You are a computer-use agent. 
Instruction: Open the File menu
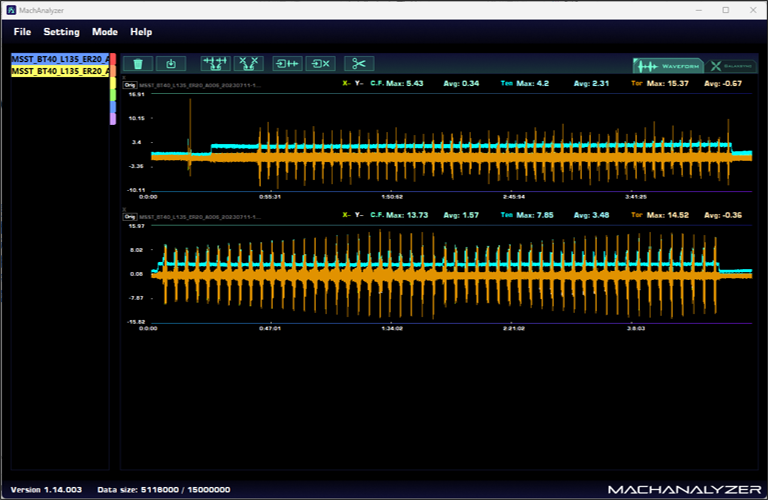[x=22, y=32]
